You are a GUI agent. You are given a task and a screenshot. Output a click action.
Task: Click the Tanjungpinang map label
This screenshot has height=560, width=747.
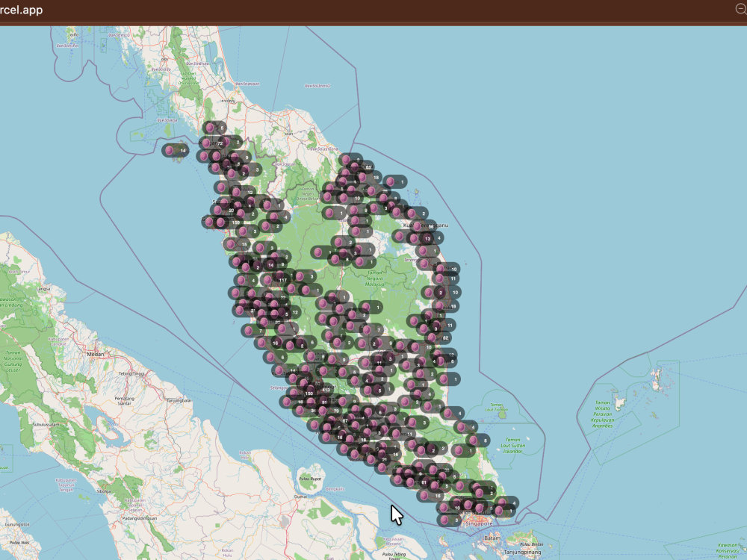pos(523,553)
